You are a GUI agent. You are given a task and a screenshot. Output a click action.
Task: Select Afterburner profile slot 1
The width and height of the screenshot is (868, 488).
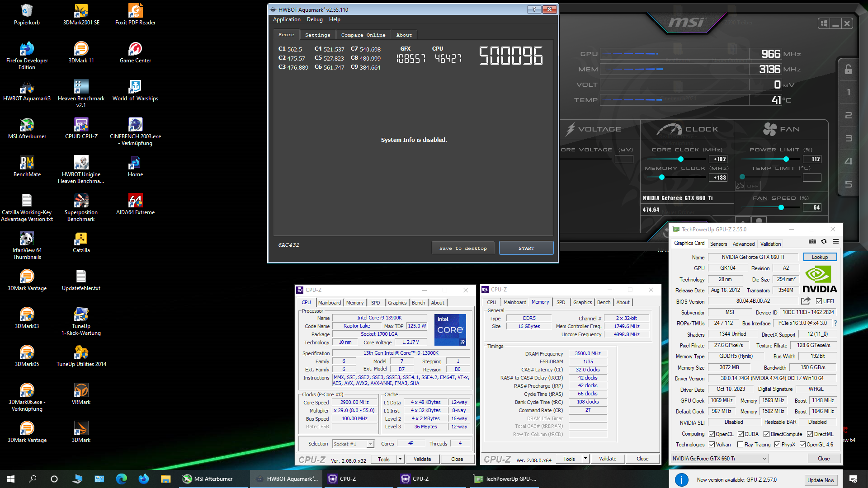(849, 92)
